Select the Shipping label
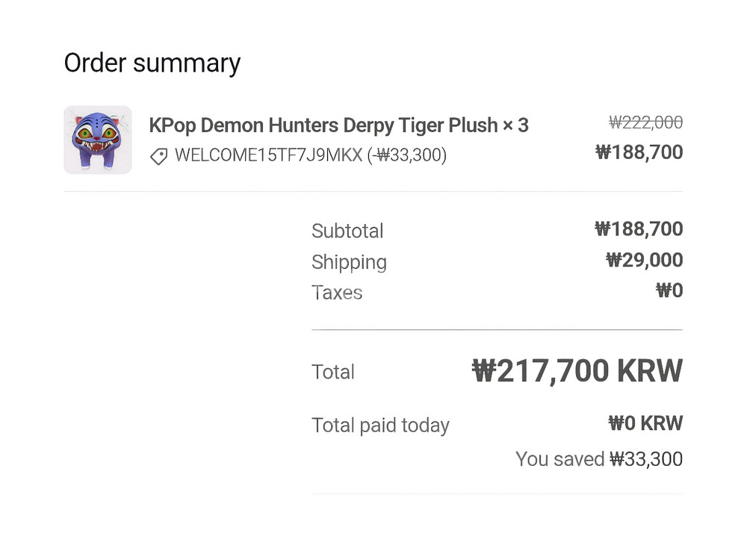The height and width of the screenshot is (560, 747). (349, 262)
